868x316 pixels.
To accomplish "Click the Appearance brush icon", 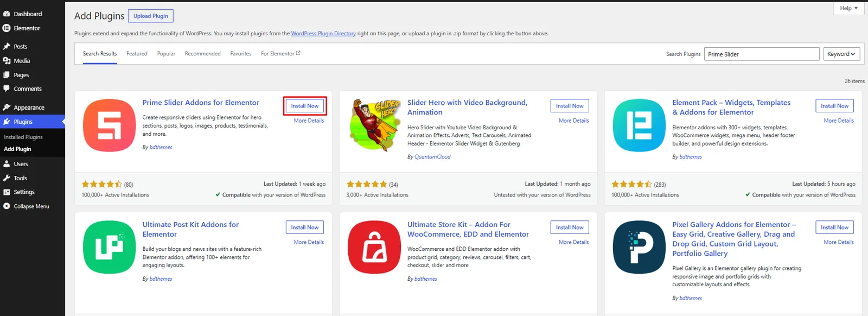I will click(7, 108).
